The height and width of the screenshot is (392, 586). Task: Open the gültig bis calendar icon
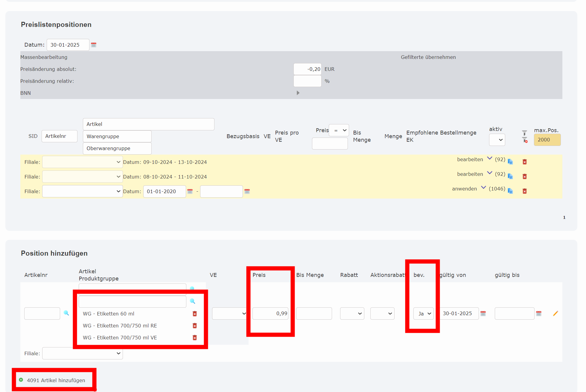pos(539,313)
